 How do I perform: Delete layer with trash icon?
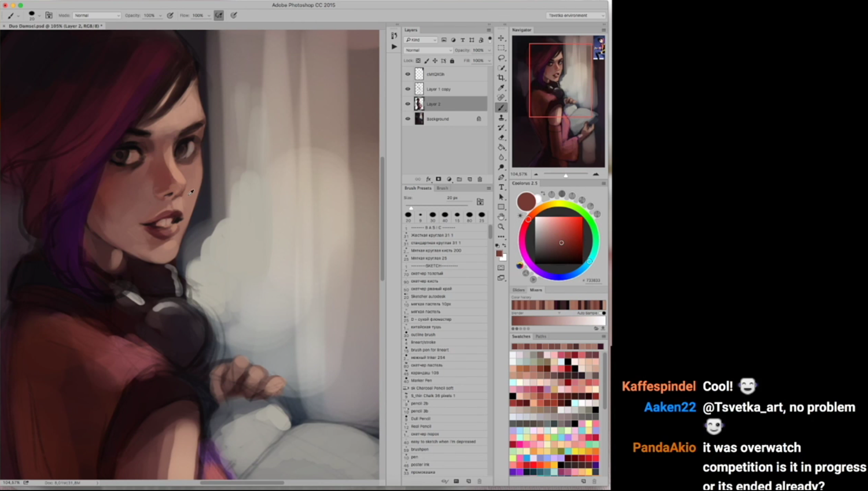480,179
